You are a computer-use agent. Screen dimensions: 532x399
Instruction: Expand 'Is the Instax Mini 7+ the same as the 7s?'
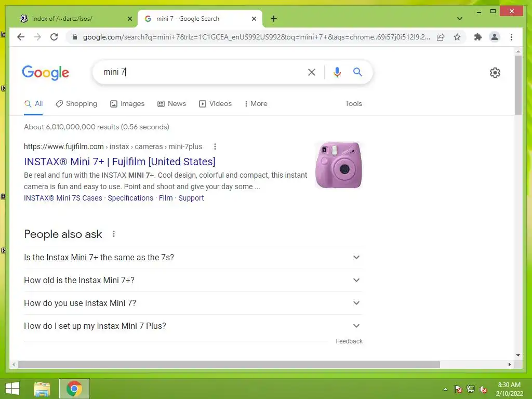tap(193, 258)
